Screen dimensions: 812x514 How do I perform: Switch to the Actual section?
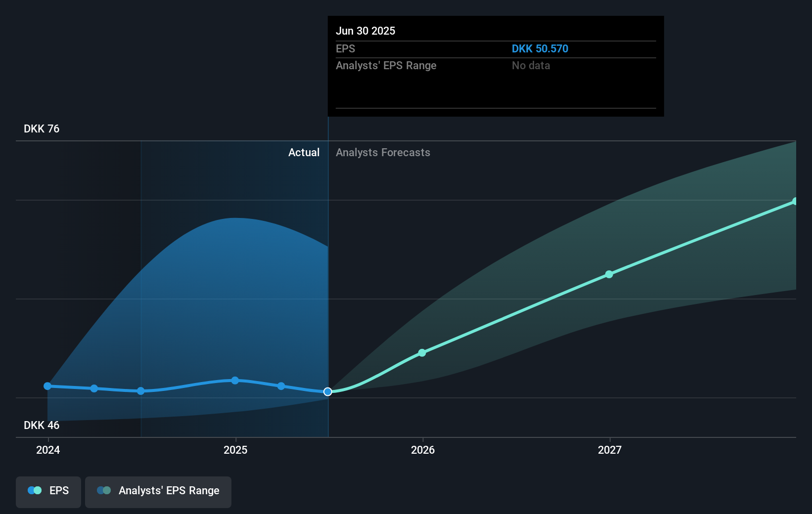tap(304, 152)
